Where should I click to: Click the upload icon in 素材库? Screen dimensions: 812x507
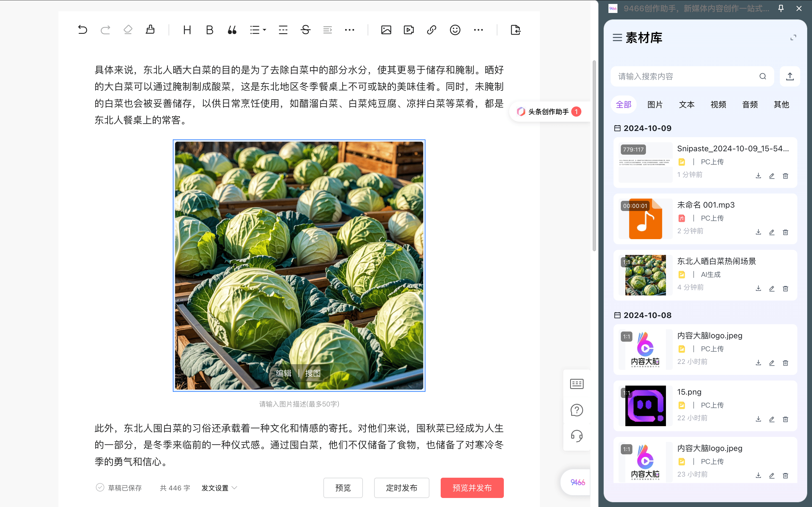790,76
